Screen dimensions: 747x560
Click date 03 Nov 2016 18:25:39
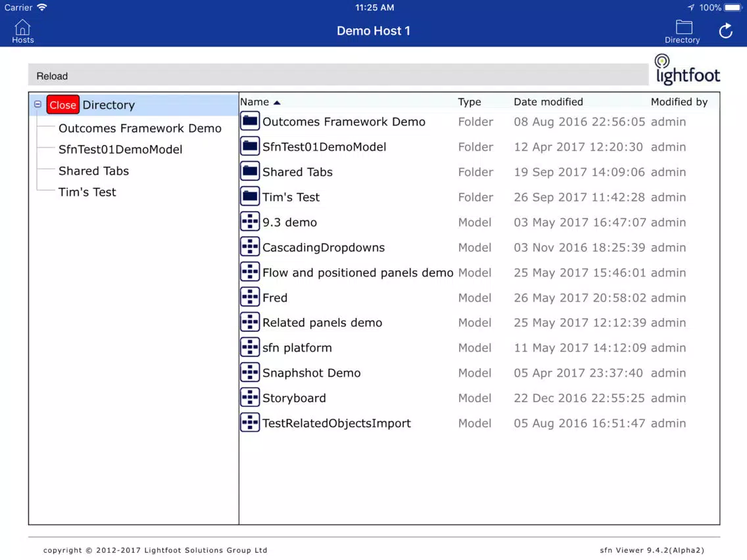coord(579,248)
